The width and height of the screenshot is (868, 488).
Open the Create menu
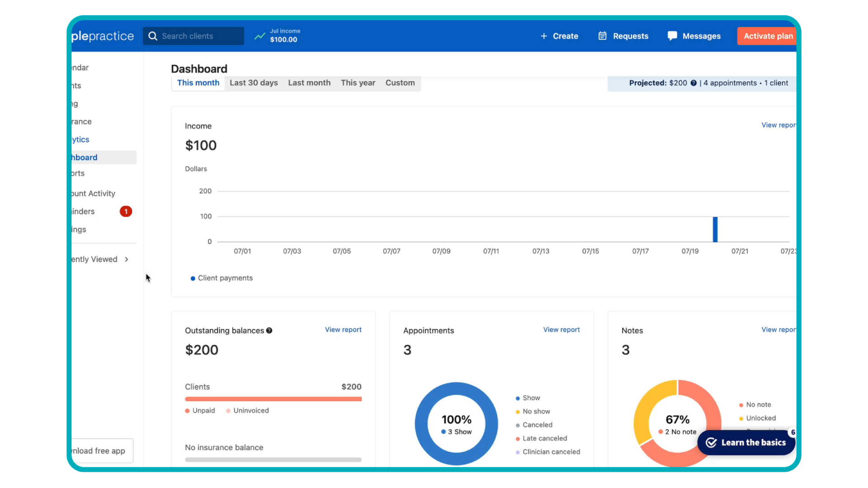pos(559,36)
